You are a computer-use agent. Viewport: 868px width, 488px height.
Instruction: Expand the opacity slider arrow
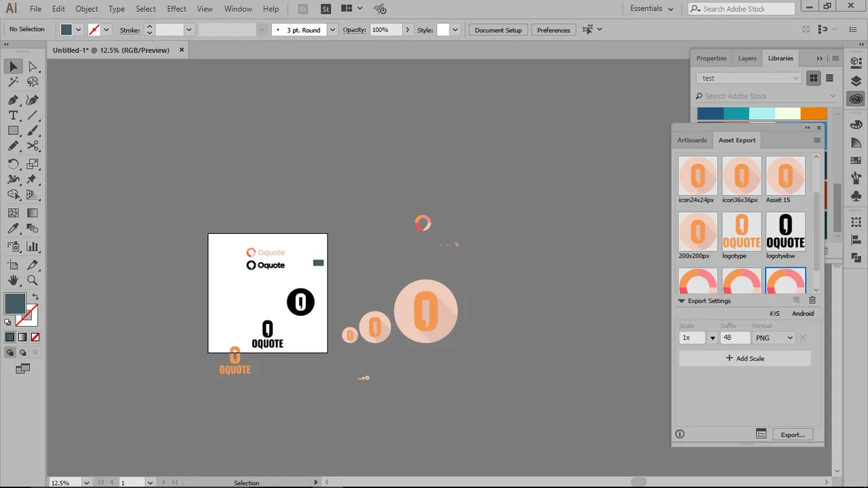click(x=408, y=30)
